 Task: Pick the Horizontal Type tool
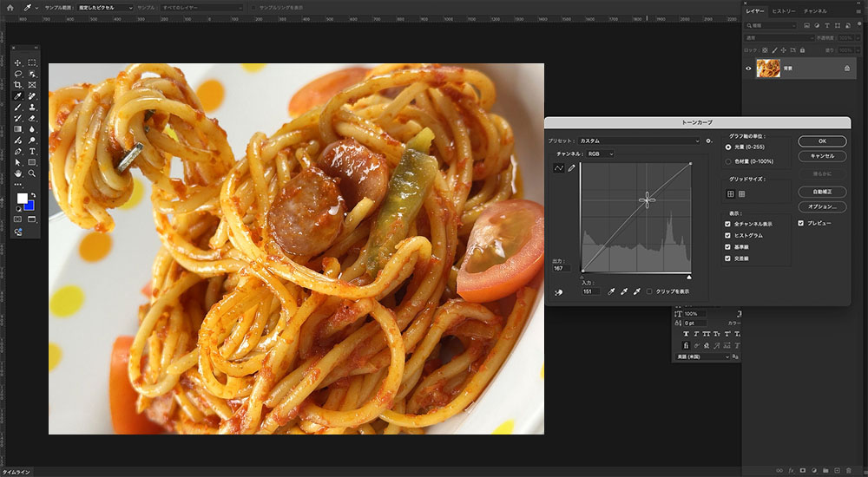click(x=32, y=151)
